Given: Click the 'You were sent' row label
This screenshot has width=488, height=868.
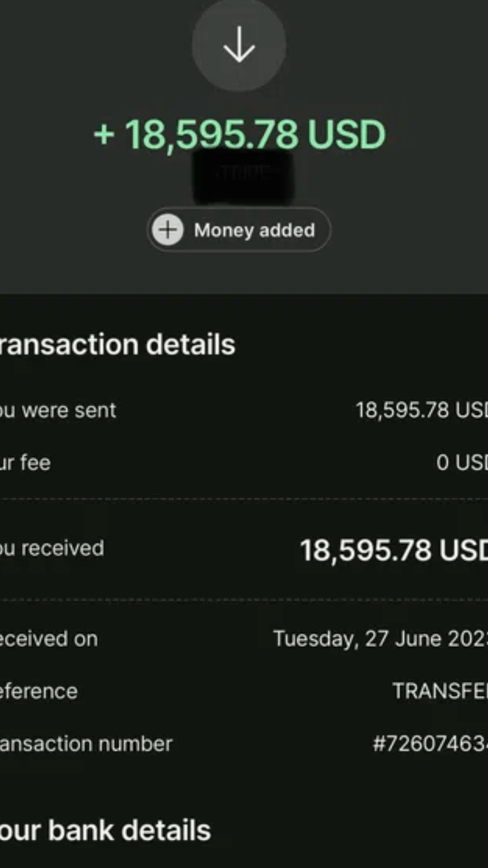Looking at the screenshot, I should [x=58, y=410].
